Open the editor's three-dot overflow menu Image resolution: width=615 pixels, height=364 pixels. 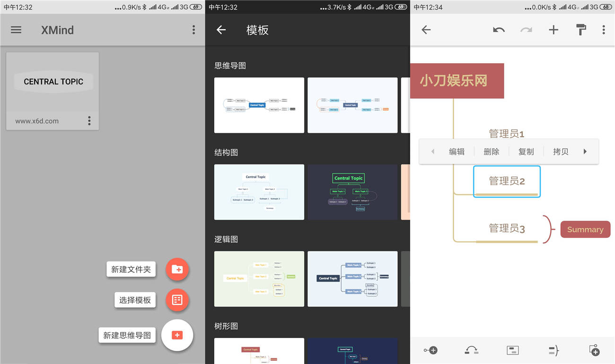(x=604, y=30)
